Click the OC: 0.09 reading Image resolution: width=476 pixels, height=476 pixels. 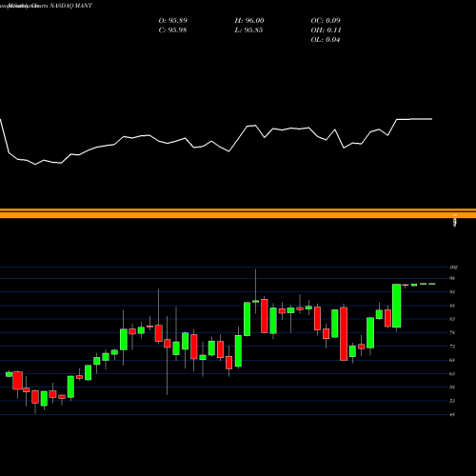[326, 21]
